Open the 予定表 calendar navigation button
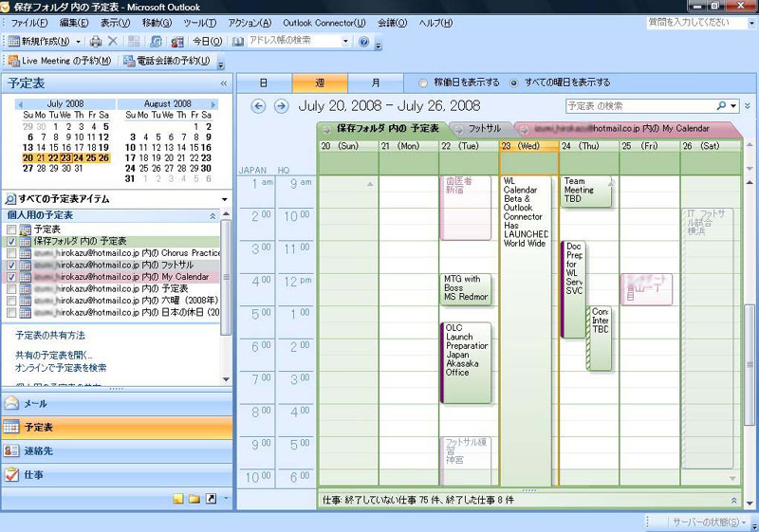This screenshot has height=532, width=759. 117,427
